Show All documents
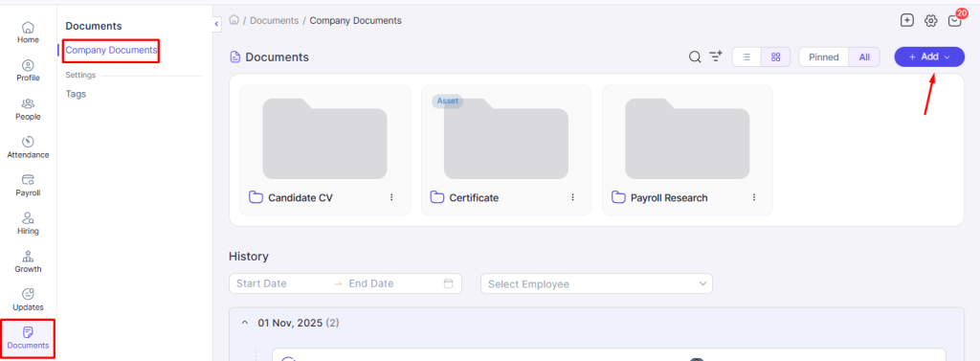 click(x=864, y=56)
